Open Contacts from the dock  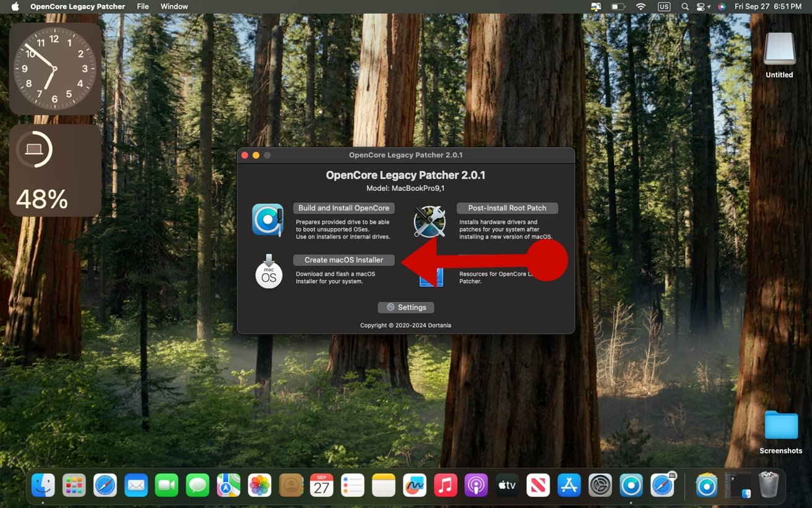coord(291,485)
